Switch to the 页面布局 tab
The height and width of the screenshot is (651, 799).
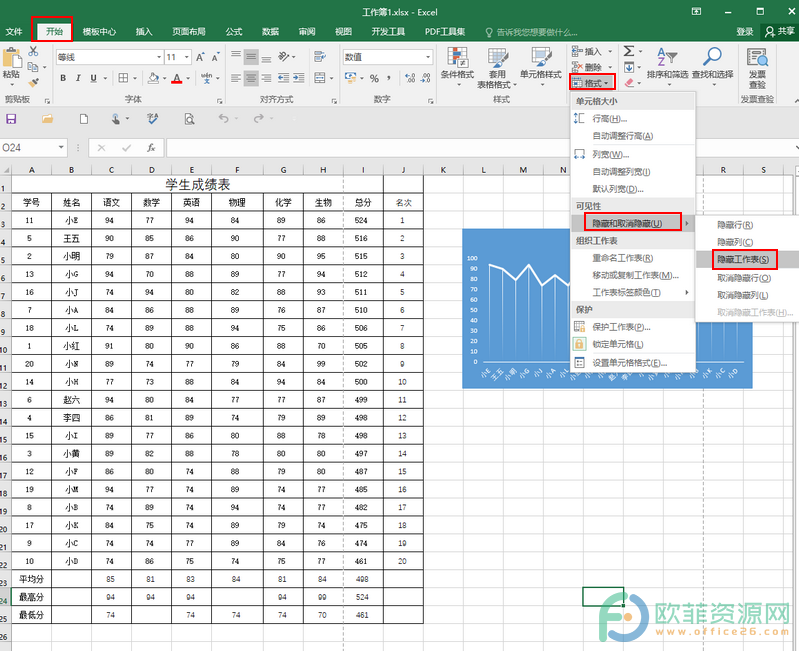coord(189,32)
